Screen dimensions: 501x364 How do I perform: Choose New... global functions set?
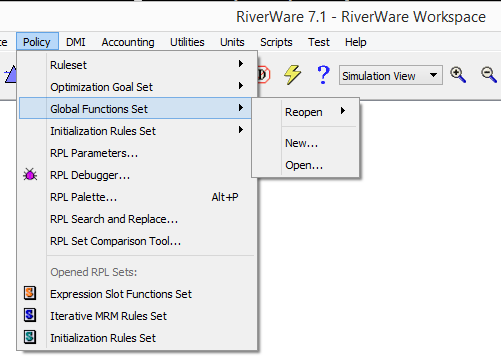point(305,143)
